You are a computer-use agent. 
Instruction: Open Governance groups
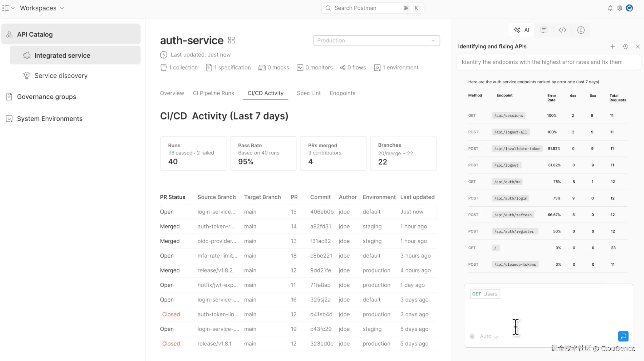46,97
